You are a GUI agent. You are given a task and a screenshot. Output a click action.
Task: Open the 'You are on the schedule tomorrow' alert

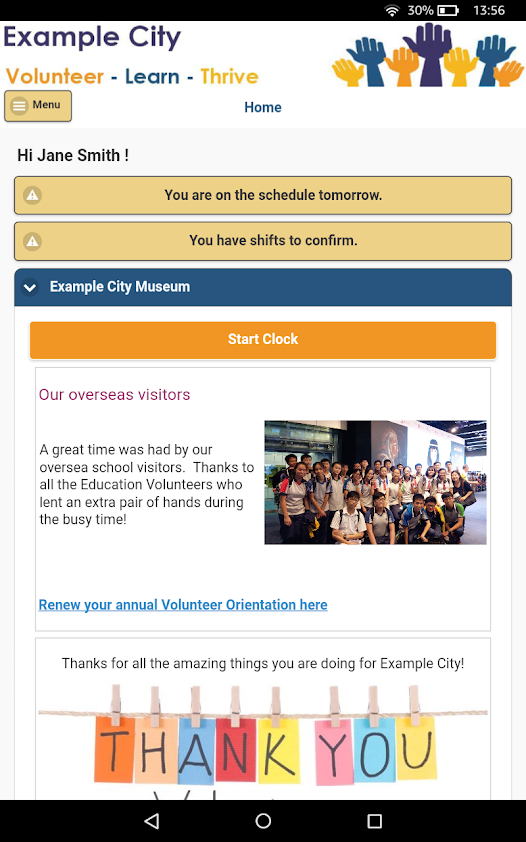click(x=263, y=195)
